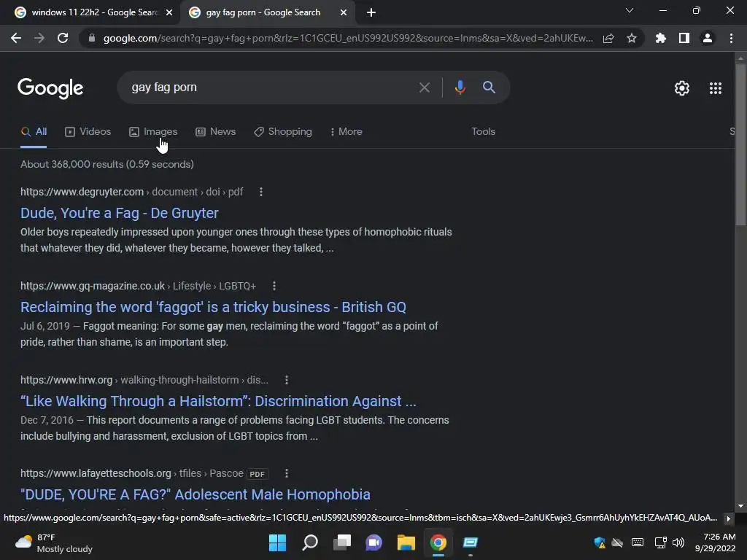Toggle the Chrome side panel
This screenshot has height=560, width=747.
click(x=684, y=38)
